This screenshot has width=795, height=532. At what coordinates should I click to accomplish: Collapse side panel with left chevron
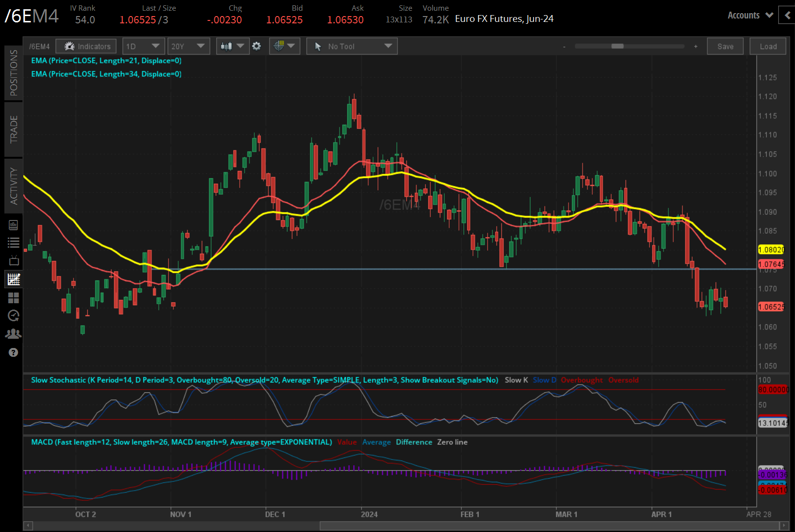(x=787, y=15)
